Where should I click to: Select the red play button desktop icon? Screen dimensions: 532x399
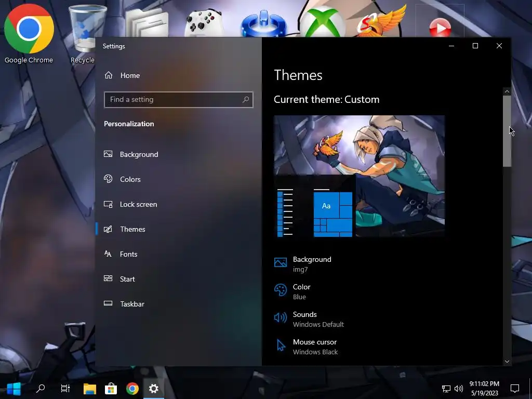[440, 26]
